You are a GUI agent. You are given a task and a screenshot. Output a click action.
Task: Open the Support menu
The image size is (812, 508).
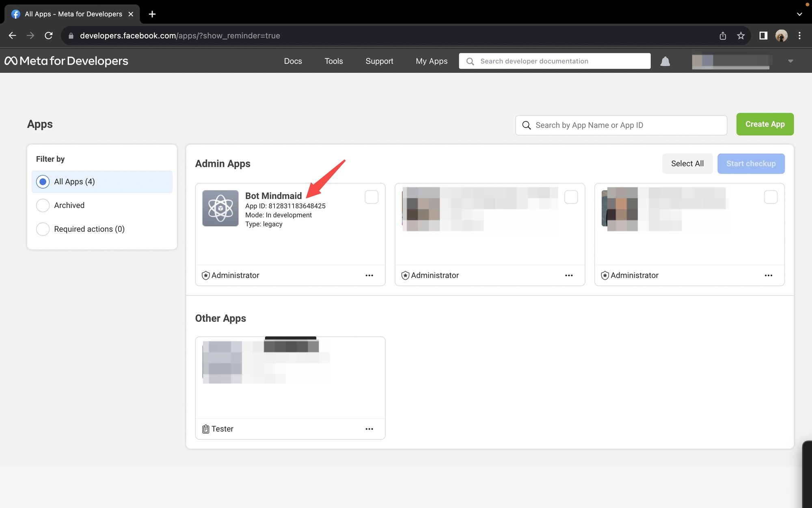379,61
